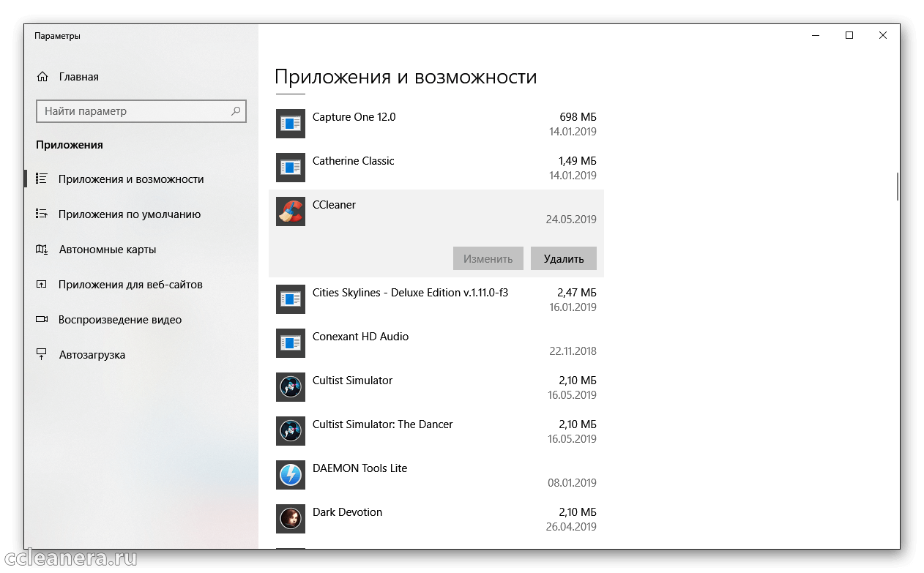Viewport: 924px width, 573px height.
Task: Click the date 26.04.2019
Action: pyautogui.click(x=571, y=527)
